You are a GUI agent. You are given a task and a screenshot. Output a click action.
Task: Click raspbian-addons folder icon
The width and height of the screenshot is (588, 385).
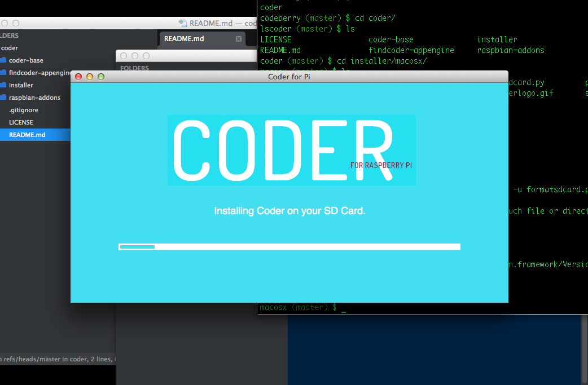click(x=3, y=98)
